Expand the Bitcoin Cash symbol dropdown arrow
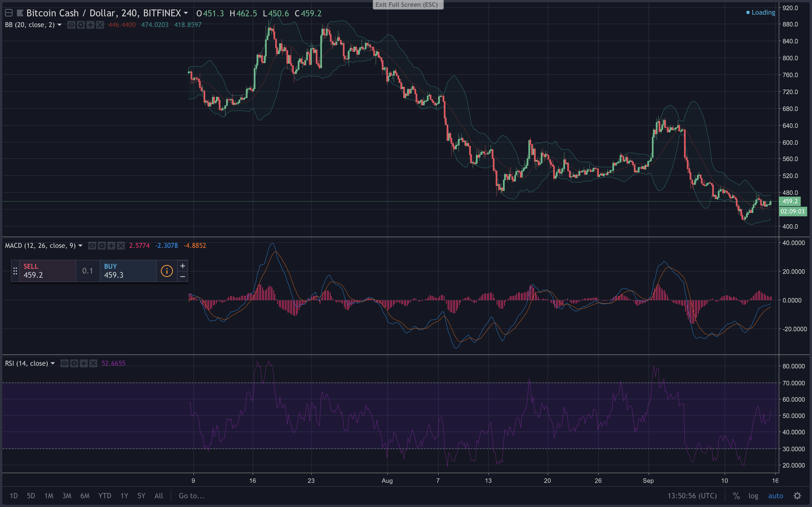Screen dimensions: 812x507 (x=186, y=14)
